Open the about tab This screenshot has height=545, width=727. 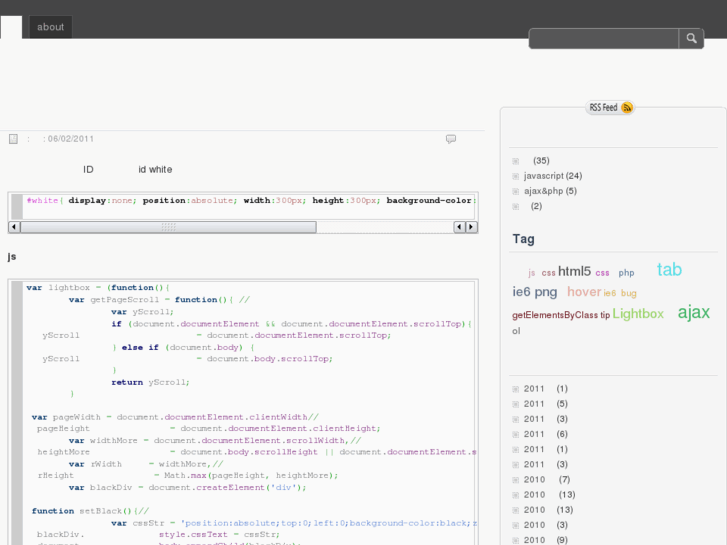(x=50, y=27)
